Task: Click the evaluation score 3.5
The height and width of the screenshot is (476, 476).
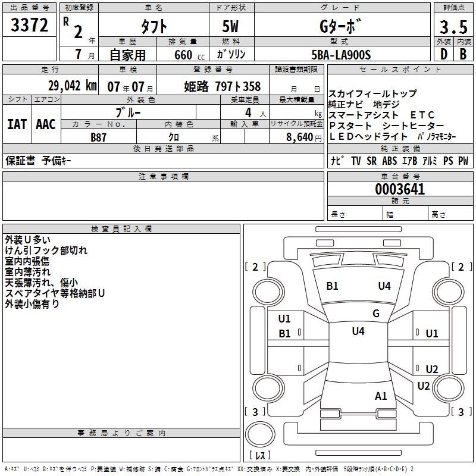Action: pyautogui.click(x=453, y=27)
